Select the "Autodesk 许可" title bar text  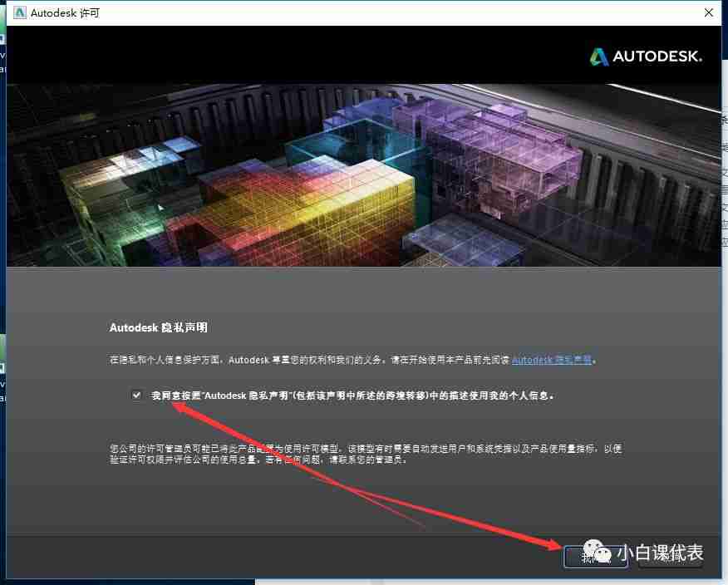66,12
